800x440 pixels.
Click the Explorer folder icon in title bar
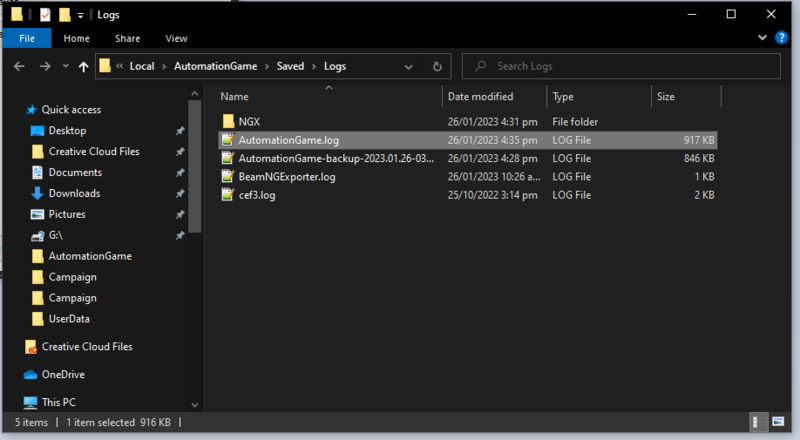[x=17, y=14]
